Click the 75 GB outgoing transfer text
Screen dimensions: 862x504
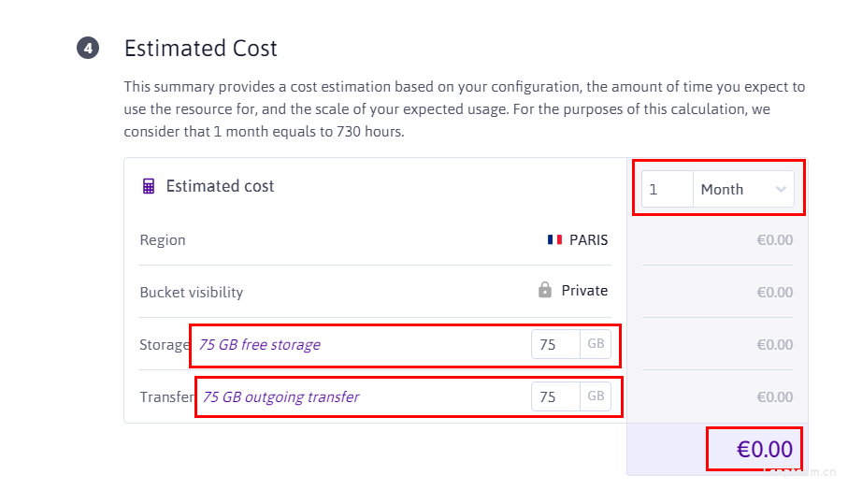pos(280,396)
